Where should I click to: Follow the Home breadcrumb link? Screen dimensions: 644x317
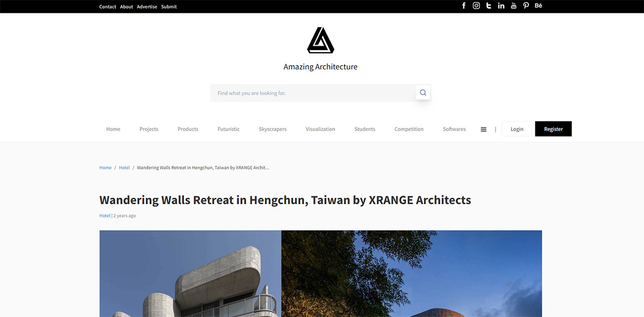tap(105, 168)
